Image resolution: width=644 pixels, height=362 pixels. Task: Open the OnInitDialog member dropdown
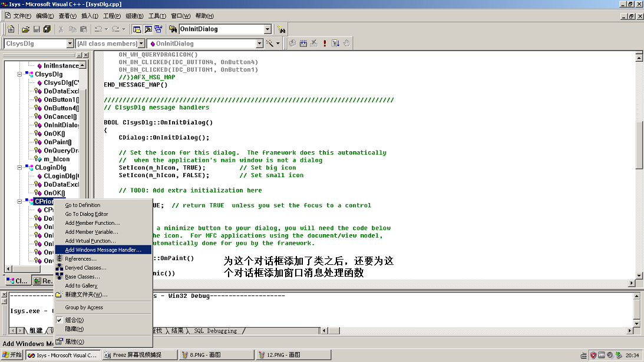[x=259, y=44]
